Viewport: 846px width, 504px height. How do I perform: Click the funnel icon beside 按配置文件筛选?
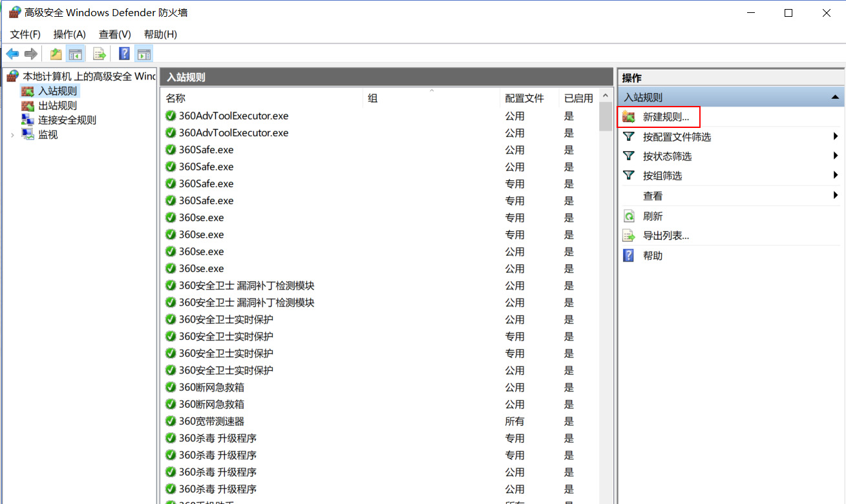[x=628, y=136]
